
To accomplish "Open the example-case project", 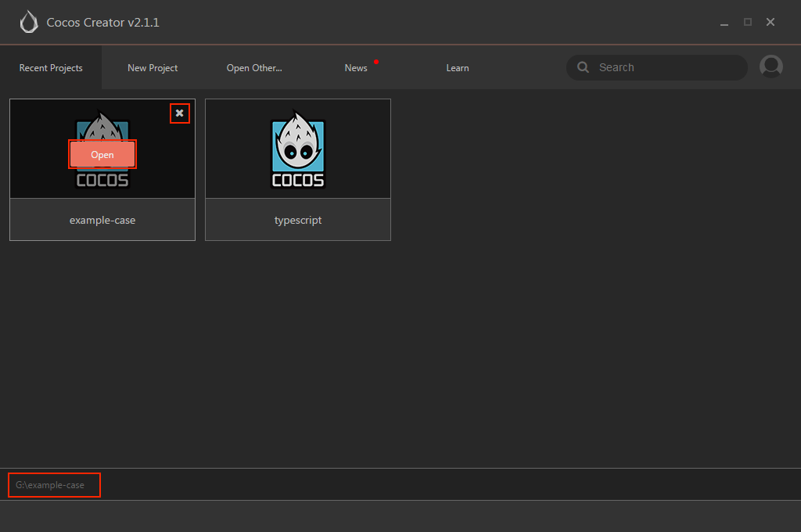I will (x=102, y=154).
